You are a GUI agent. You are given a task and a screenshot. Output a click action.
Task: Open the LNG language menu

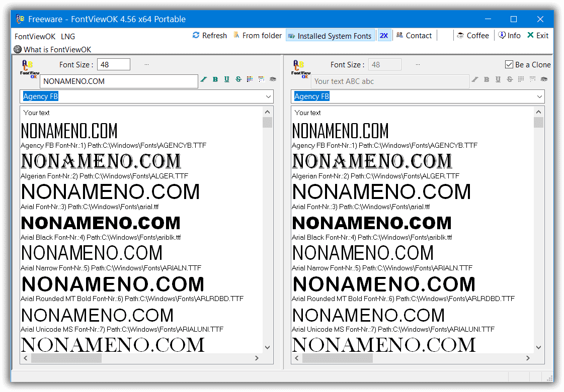point(68,36)
